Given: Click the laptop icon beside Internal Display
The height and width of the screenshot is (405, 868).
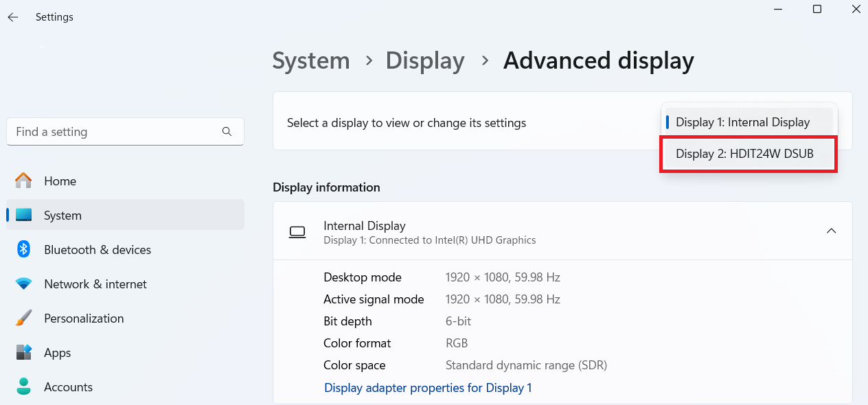Looking at the screenshot, I should 297,232.
